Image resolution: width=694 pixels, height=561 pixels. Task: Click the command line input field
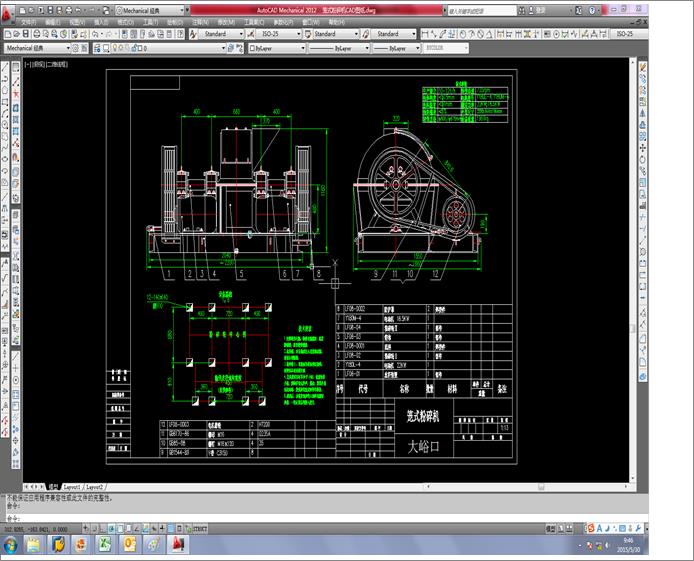coord(328,518)
